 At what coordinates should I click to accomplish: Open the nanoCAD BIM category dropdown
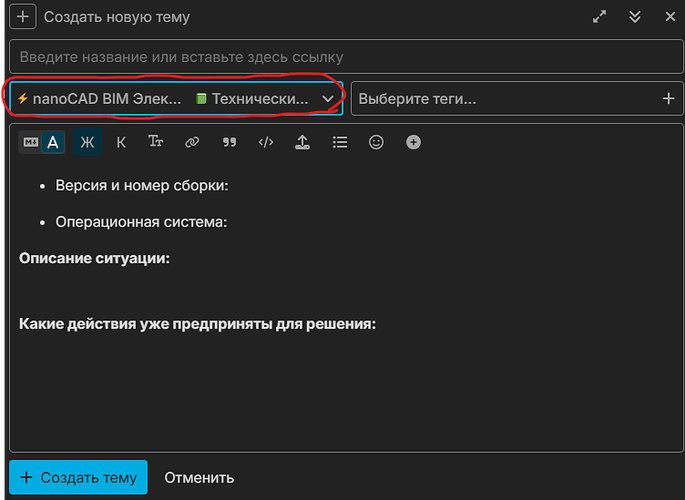(x=176, y=99)
